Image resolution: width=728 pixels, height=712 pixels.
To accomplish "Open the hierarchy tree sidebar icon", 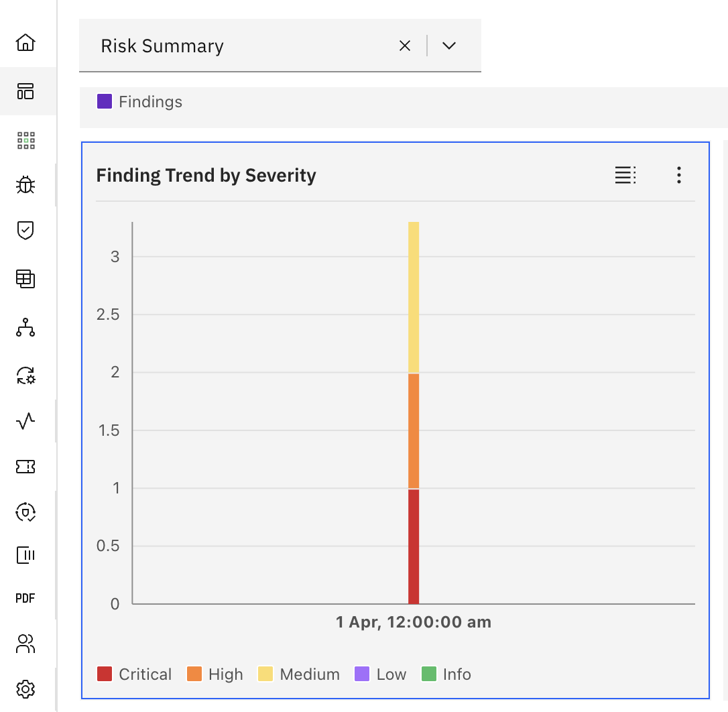I will [25, 328].
